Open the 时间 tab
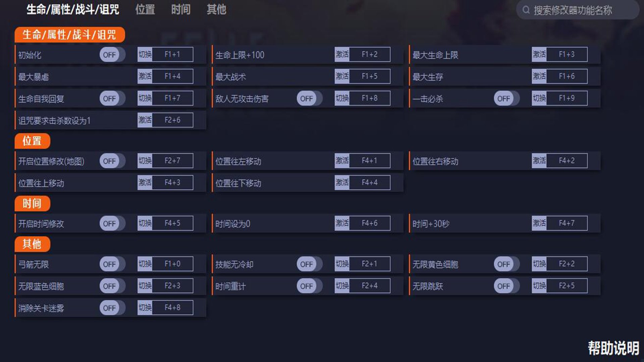Viewport: 644px width, 362px height. point(181,9)
